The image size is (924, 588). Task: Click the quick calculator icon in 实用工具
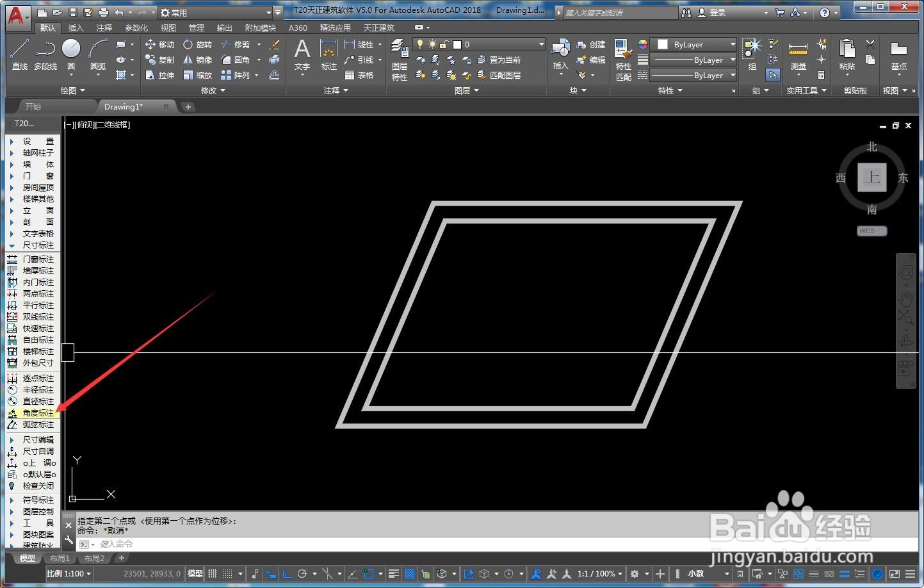[822, 75]
